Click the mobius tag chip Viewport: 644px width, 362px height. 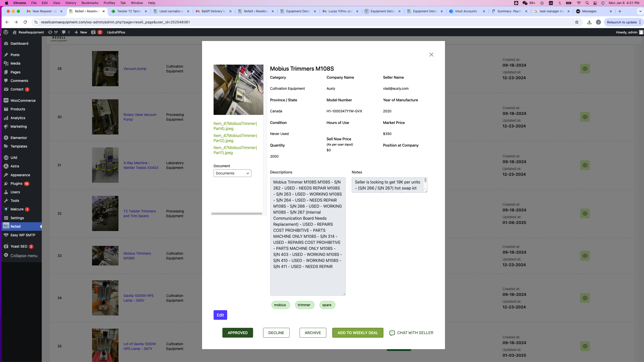tap(280, 305)
